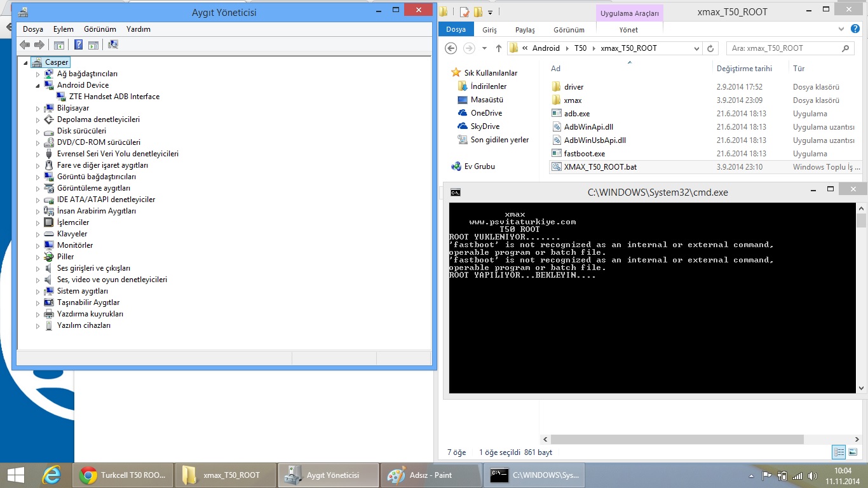Open the recent locations dropdown arrow
This screenshot has width=868, height=488.
[x=484, y=48]
